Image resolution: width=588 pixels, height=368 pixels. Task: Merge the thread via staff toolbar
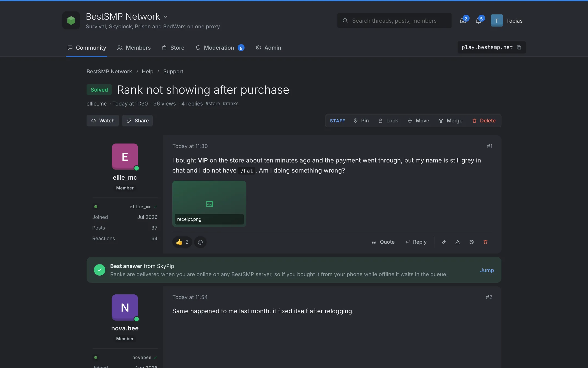pyautogui.click(x=451, y=120)
